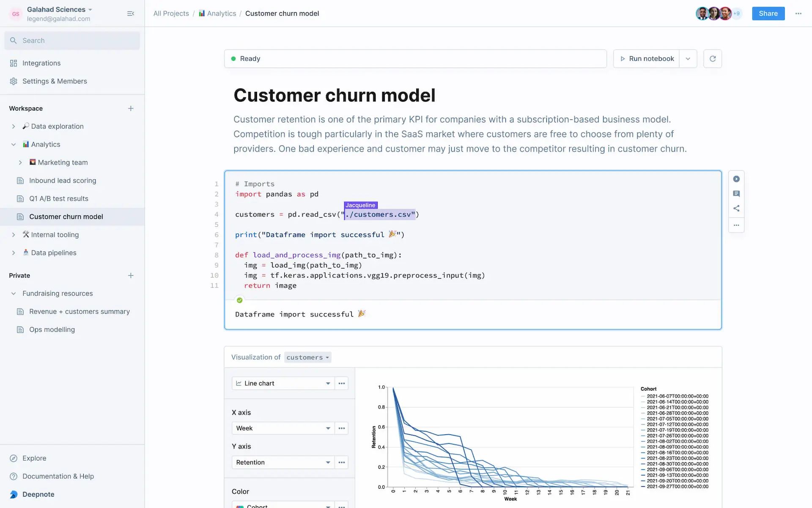Screen dimensions: 812x508
Task: Open the X axis Week dropdown
Action: (x=283, y=428)
